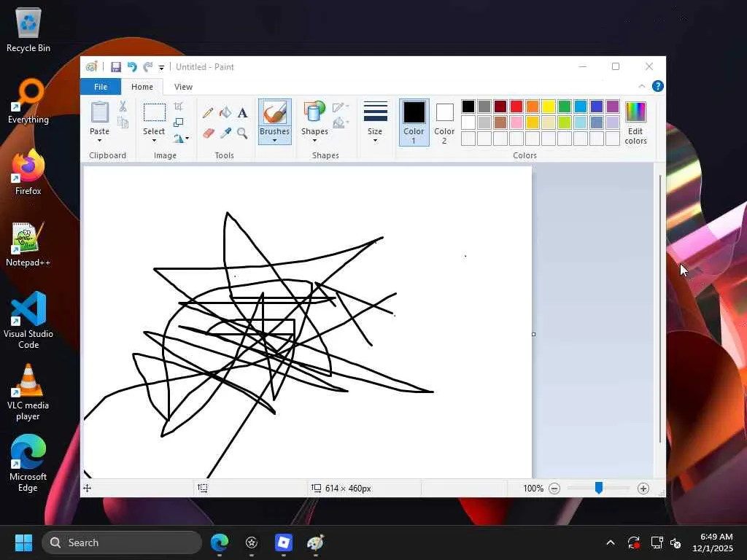Viewport: 747px width, 560px height.
Task: Pick the black color swatch
Action: 468,106
